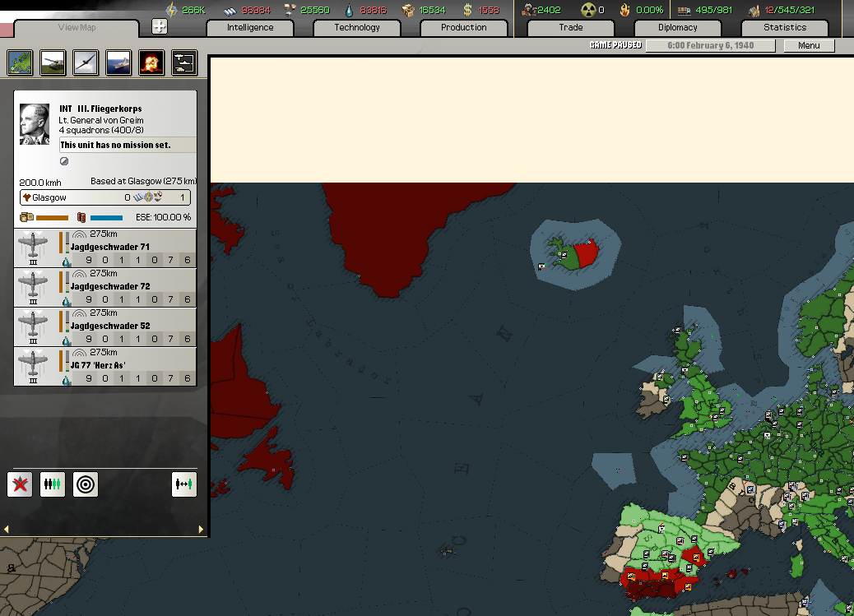Switch to the View Map tab

77,28
